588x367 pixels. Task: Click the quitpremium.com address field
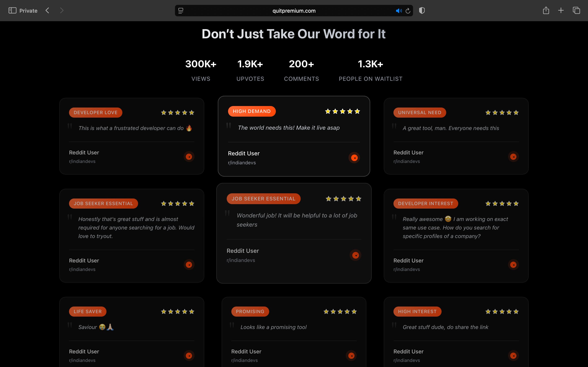tap(294, 11)
